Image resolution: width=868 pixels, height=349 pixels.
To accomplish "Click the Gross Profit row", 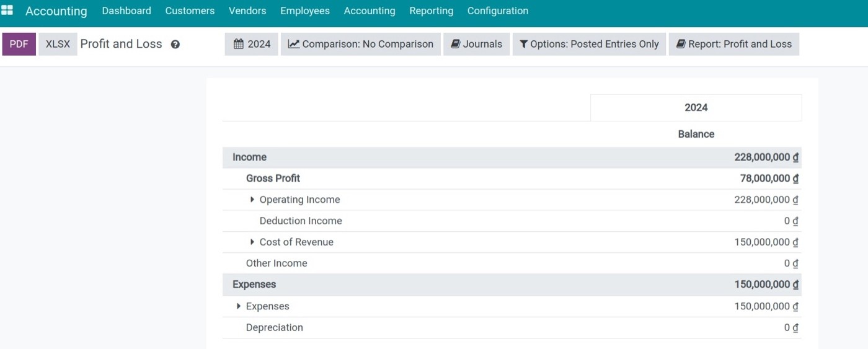I will pos(512,179).
